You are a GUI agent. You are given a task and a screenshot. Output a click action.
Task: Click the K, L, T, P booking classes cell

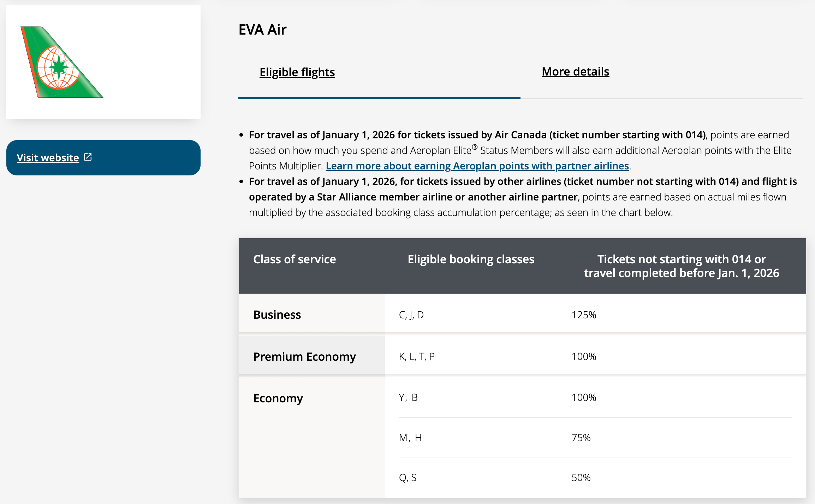click(417, 356)
